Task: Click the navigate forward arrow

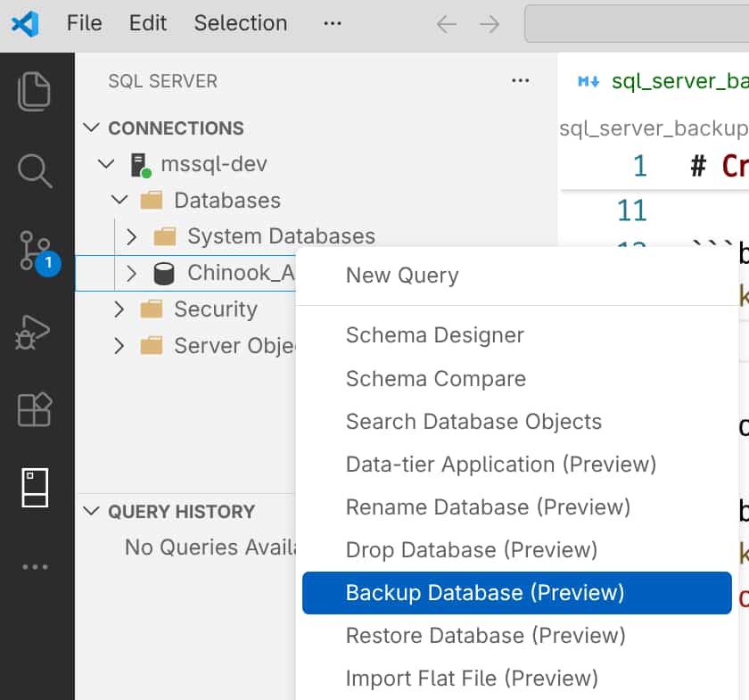Action: [x=489, y=25]
